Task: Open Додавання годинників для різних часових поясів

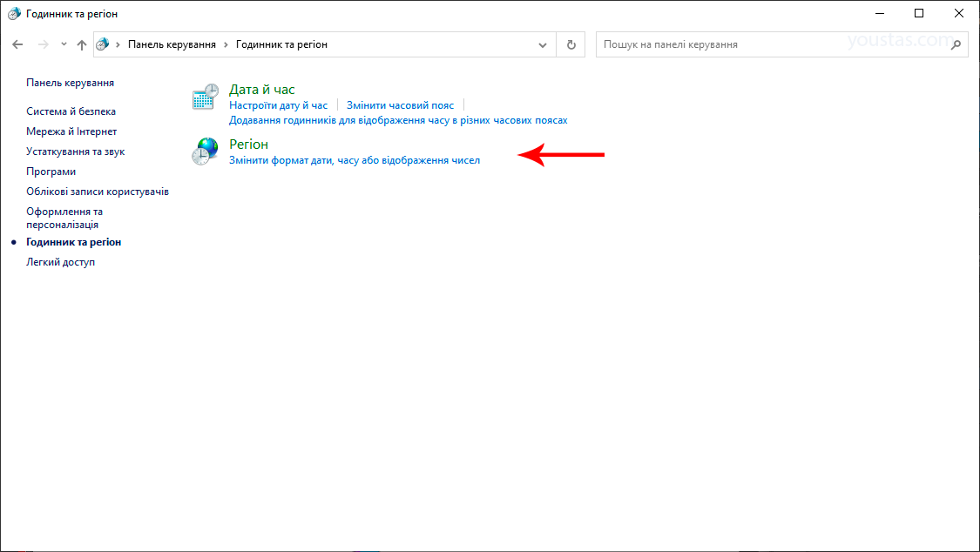Action: pos(398,120)
